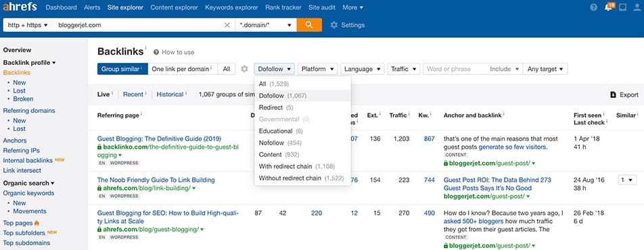
Task: Open Organic keywords in sidebar
Action: 28,193
